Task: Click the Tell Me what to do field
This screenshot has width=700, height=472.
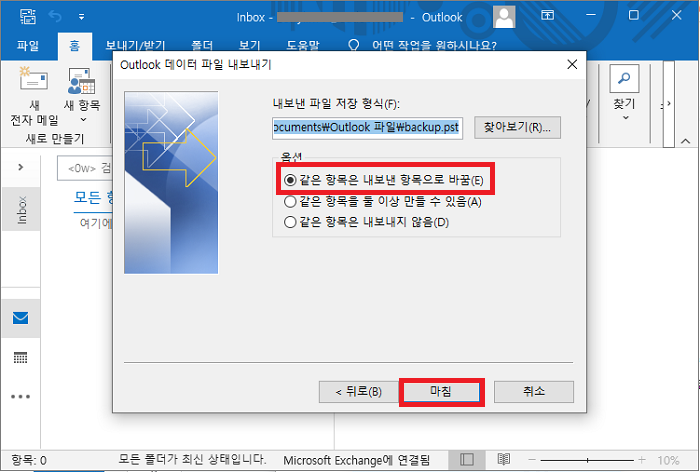Action: tap(434, 46)
